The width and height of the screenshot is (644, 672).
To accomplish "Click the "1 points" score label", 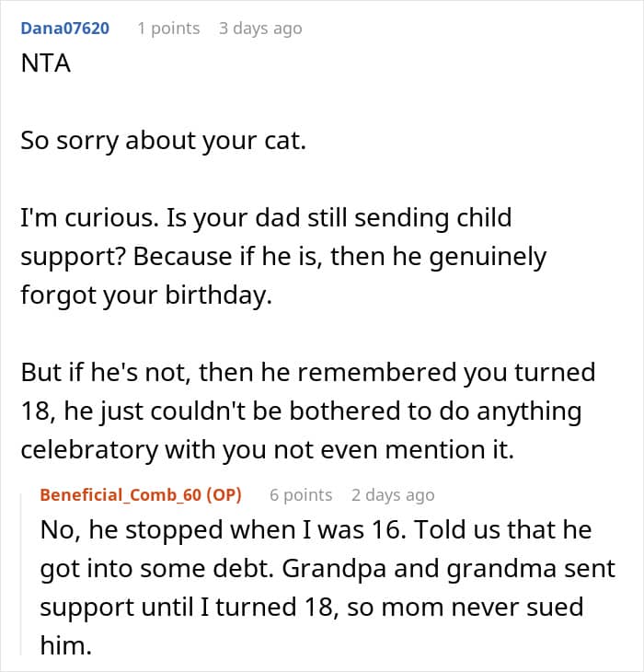I will pos(168,29).
